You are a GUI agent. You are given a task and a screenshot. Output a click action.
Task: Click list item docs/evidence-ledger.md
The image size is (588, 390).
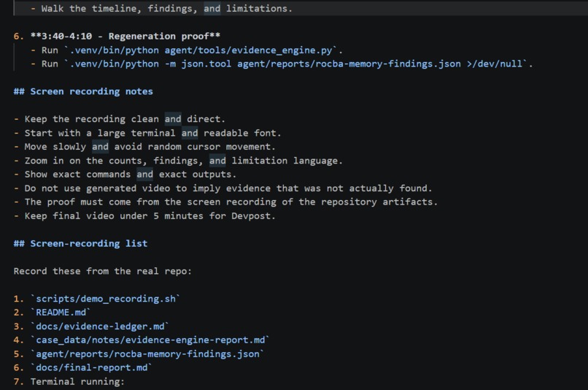(91, 326)
